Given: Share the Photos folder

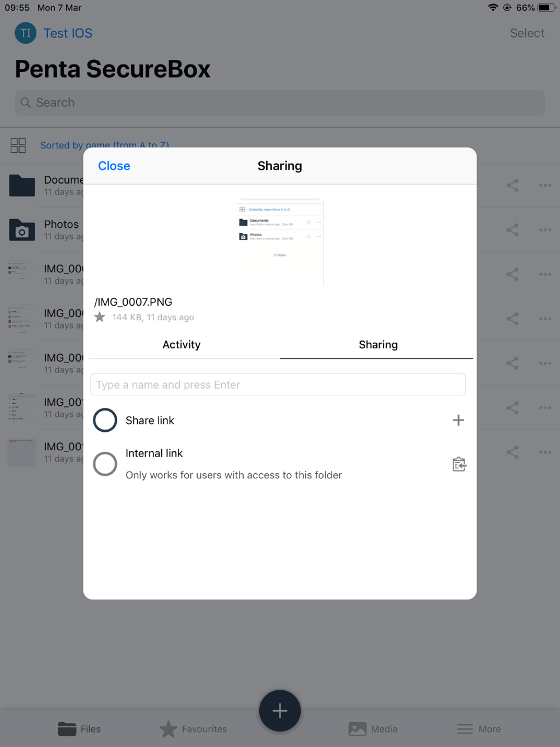Looking at the screenshot, I should (512, 230).
